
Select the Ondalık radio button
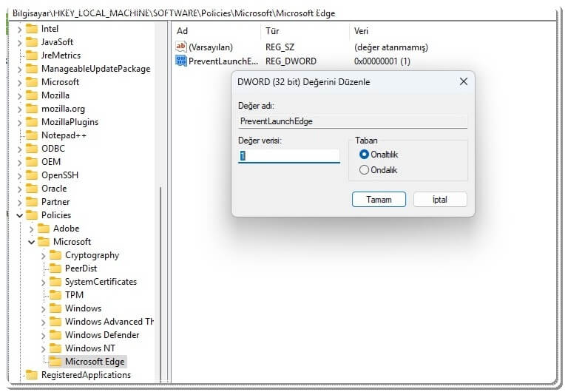pyautogui.click(x=364, y=169)
